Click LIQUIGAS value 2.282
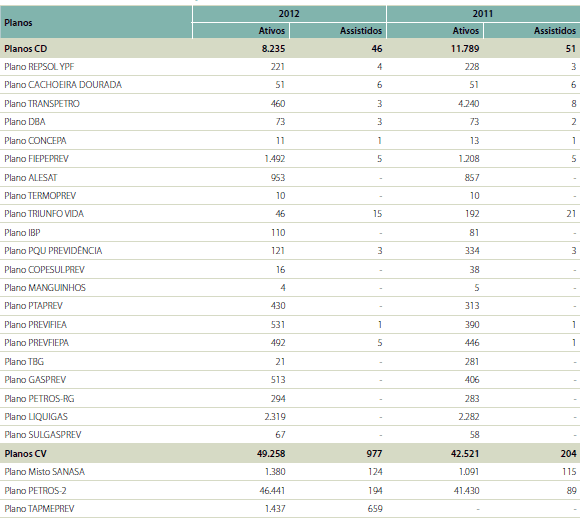The width and height of the screenshot is (580, 519). coord(469,417)
